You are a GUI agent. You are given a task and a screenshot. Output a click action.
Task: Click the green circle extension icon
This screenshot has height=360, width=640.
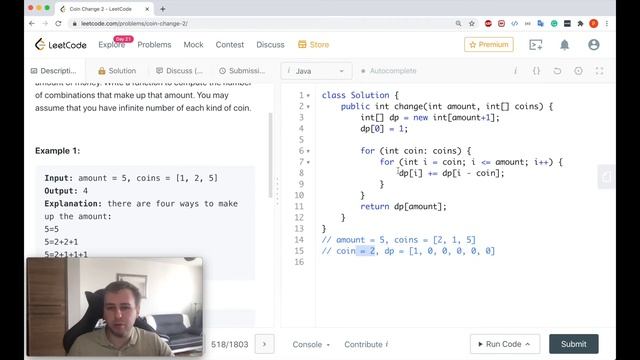(554, 24)
